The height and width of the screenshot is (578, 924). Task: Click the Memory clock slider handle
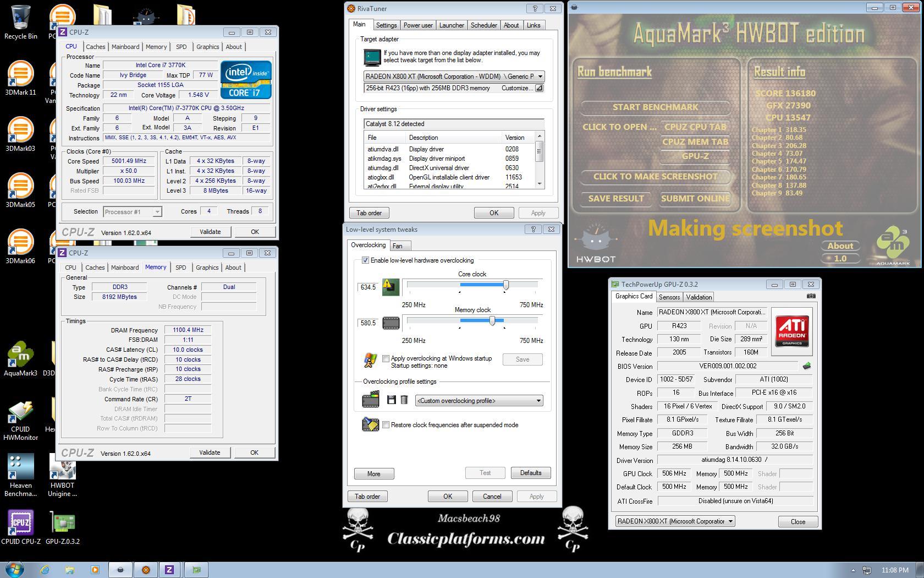[492, 320]
